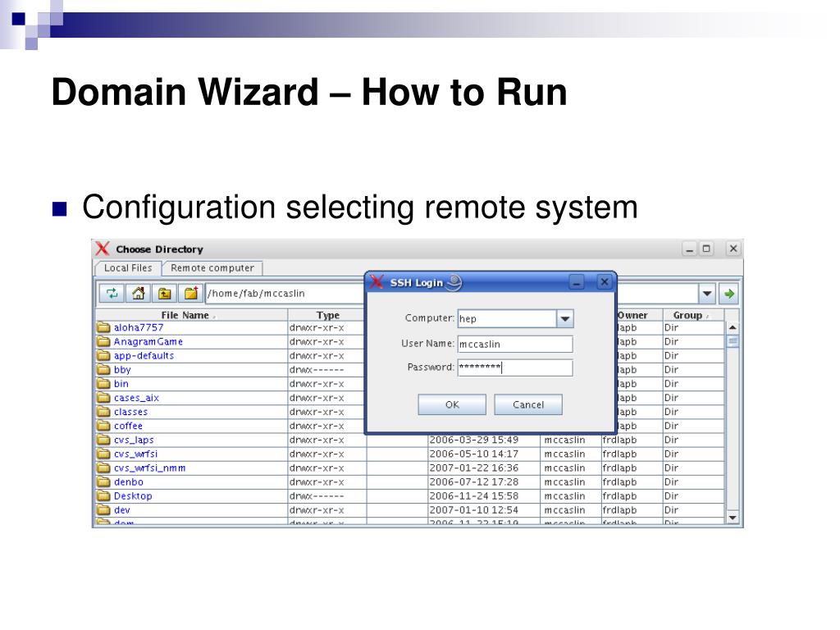Screen dimensions: 840x630
Task: Click folder icon beside cvs_wrfsi_nmm
Action: (x=103, y=468)
